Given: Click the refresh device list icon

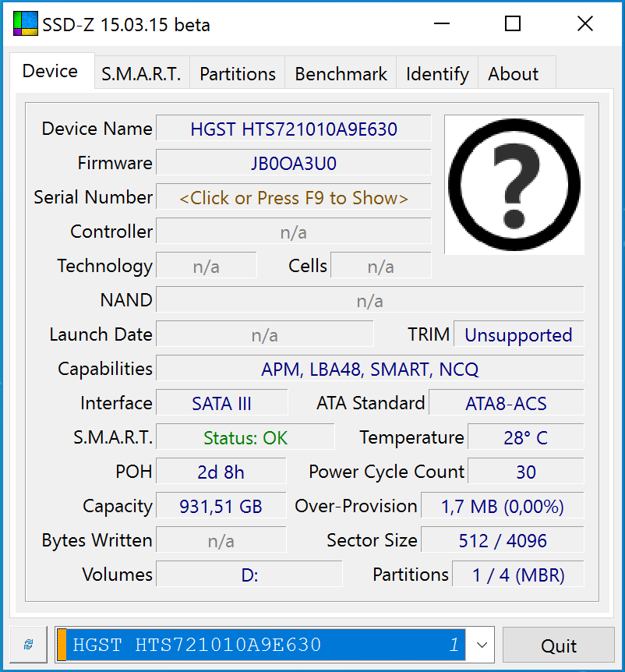Looking at the screenshot, I should coord(28,645).
